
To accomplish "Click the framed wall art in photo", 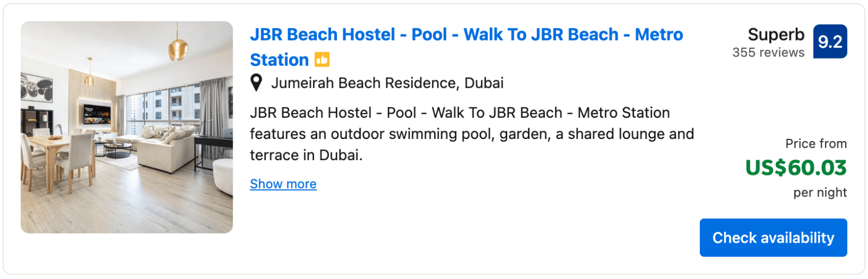I will click(36, 87).
